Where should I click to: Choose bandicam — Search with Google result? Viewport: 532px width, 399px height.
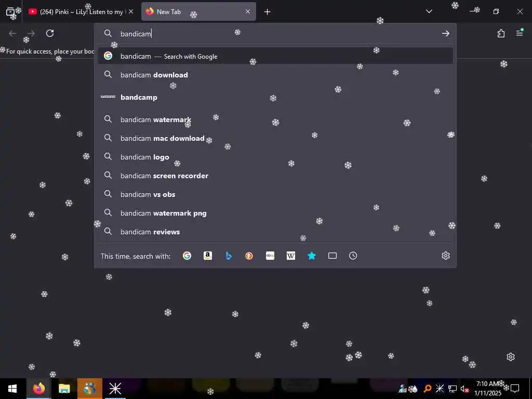click(x=275, y=56)
